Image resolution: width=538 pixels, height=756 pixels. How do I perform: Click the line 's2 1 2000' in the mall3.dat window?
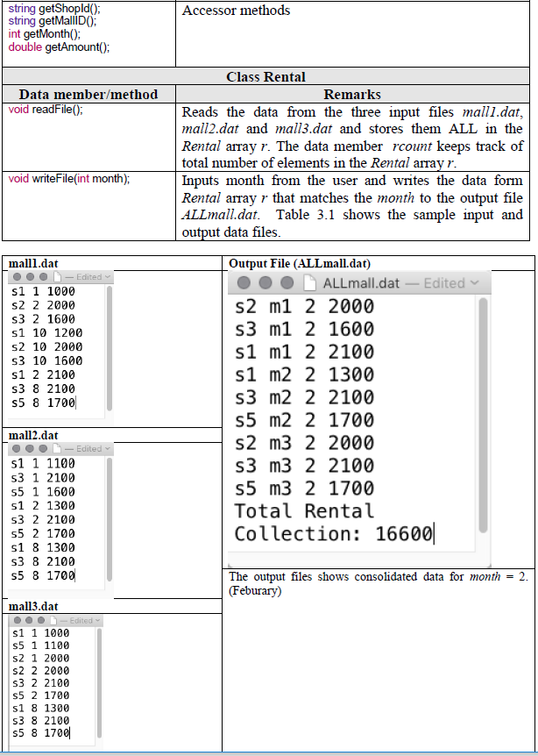[x=41, y=658]
